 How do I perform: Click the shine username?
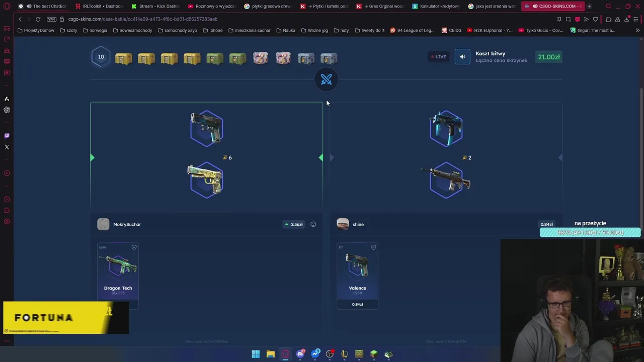tap(358, 224)
